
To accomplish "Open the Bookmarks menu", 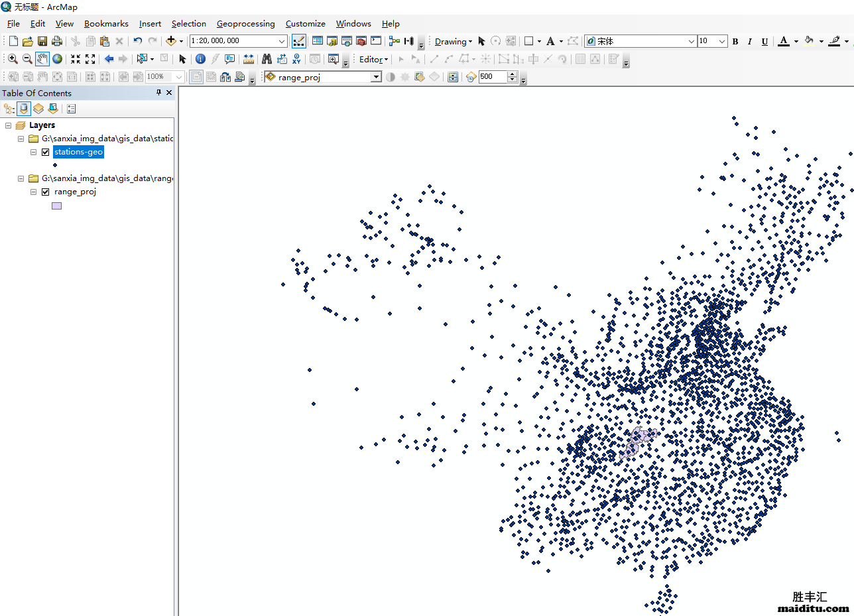I will pyautogui.click(x=106, y=23).
